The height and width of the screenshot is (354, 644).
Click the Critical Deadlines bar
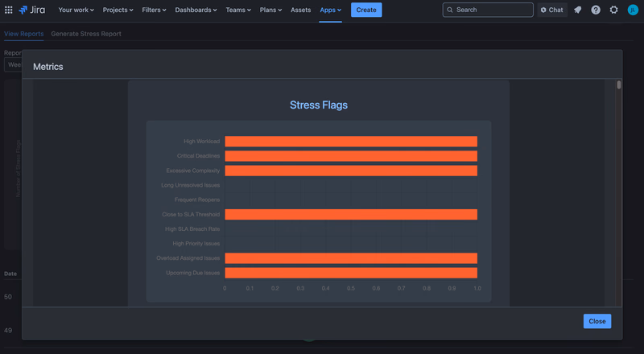click(351, 156)
